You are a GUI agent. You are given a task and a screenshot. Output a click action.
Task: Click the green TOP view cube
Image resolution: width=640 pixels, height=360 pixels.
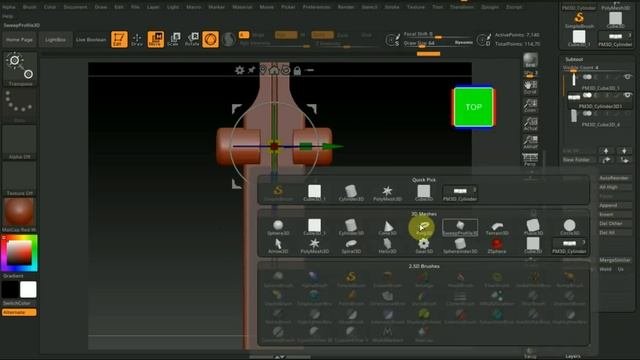coord(473,107)
